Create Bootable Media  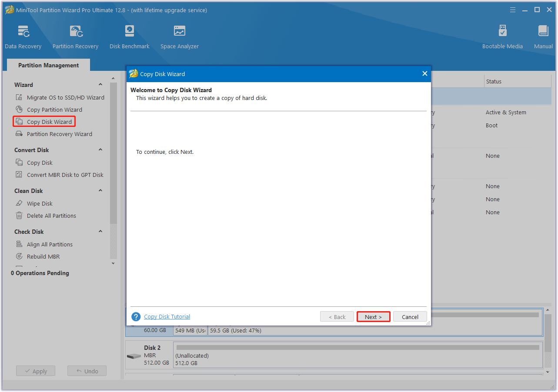[502, 37]
